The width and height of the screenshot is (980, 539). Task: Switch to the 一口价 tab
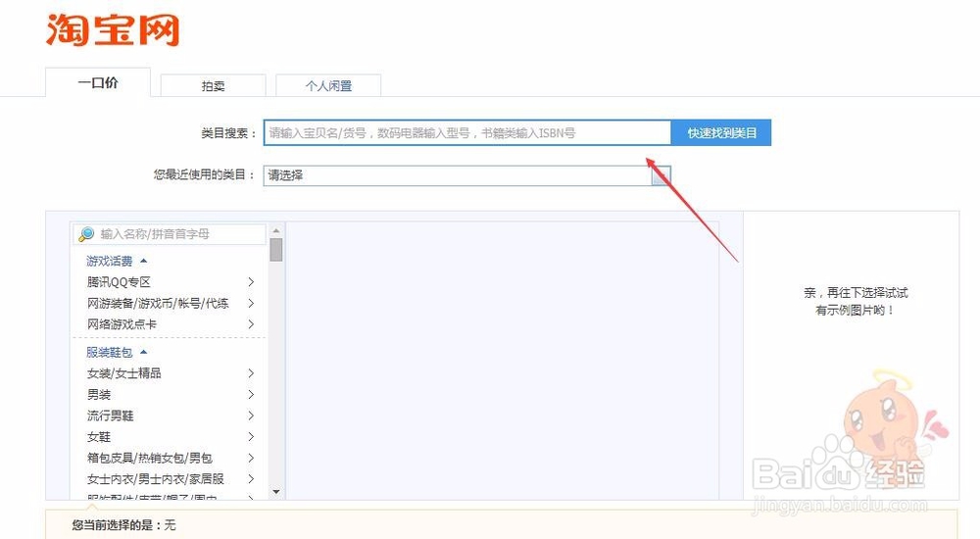98,82
